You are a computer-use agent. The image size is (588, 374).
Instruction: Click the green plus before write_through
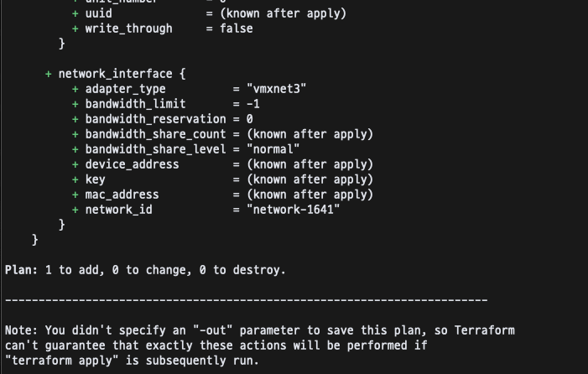pos(75,29)
